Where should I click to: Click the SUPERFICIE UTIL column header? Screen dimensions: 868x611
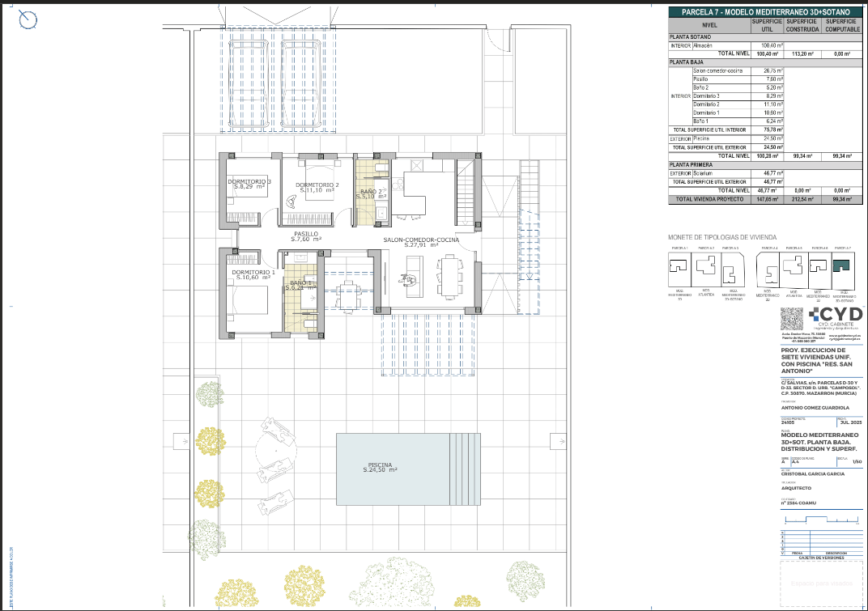coord(767,25)
